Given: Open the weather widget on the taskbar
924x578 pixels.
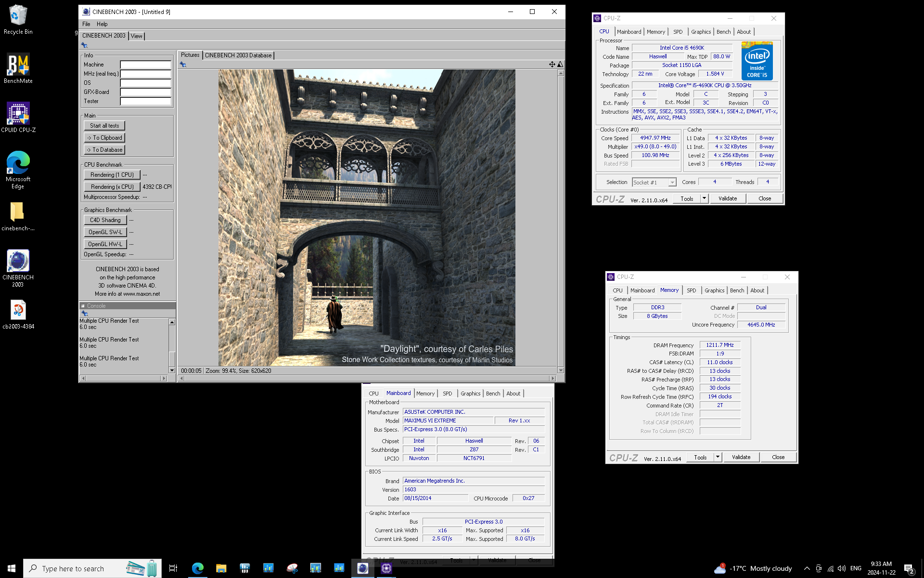Looking at the screenshot, I should click(x=753, y=568).
